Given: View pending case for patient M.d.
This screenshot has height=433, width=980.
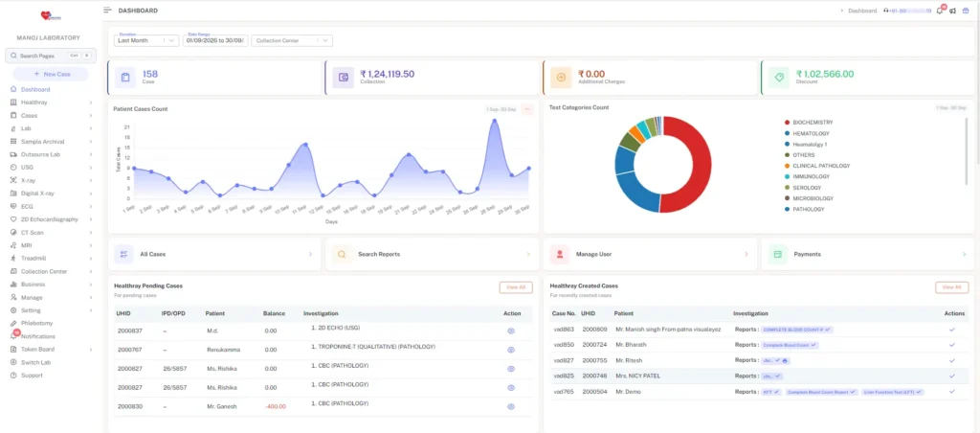Looking at the screenshot, I should click(511, 331).
